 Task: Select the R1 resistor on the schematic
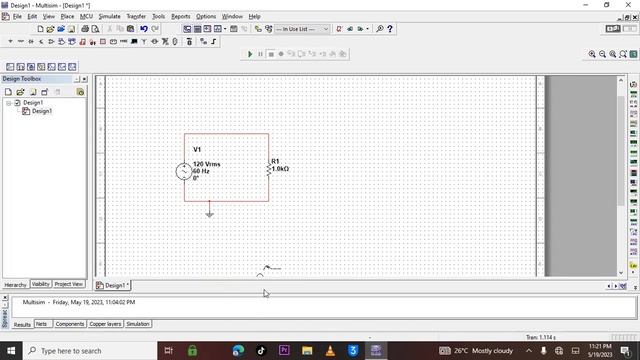[269, 169]
